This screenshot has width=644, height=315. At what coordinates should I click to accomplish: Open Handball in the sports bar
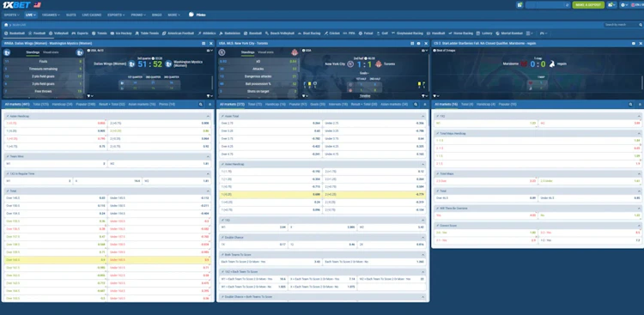pyautogui.click(x=435, y=33)
